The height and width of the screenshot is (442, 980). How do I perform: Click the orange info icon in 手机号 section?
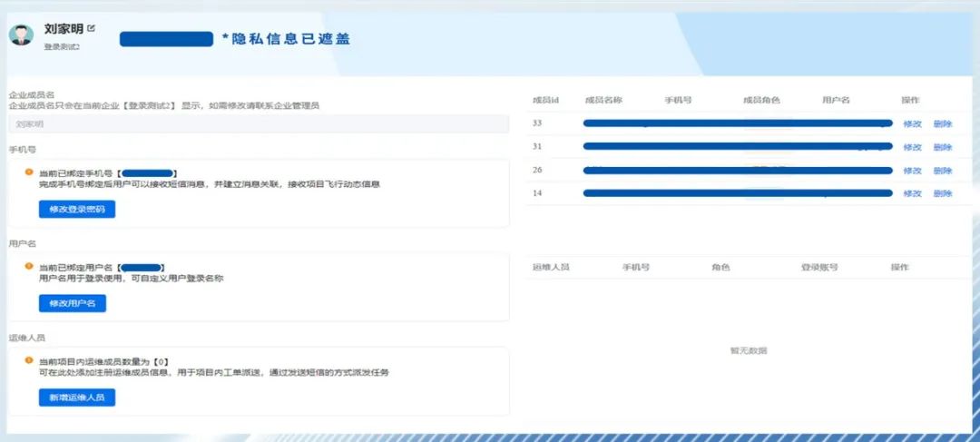29,172
